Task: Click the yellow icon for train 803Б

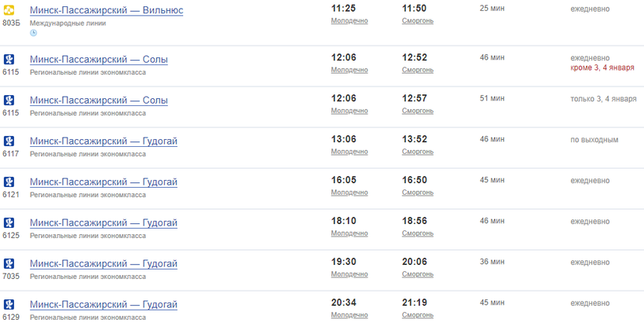Action: pyautogui.click(x=9, y=10)
